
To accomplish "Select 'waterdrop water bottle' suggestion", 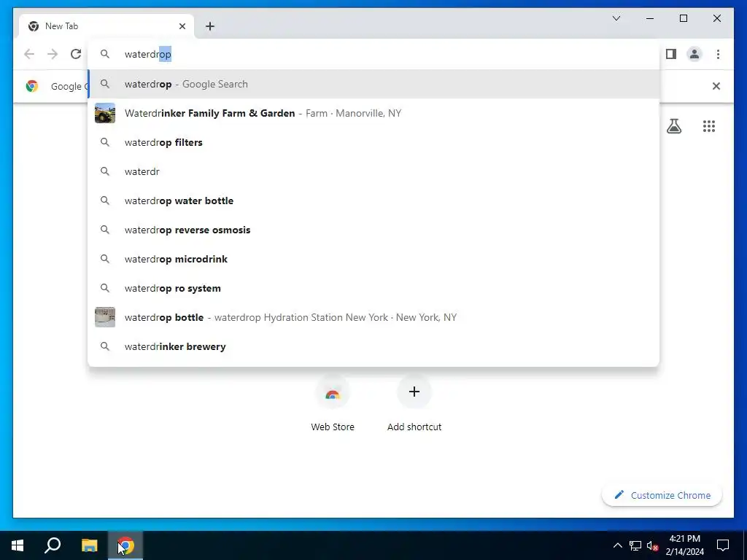I will [x=374, y=201].
